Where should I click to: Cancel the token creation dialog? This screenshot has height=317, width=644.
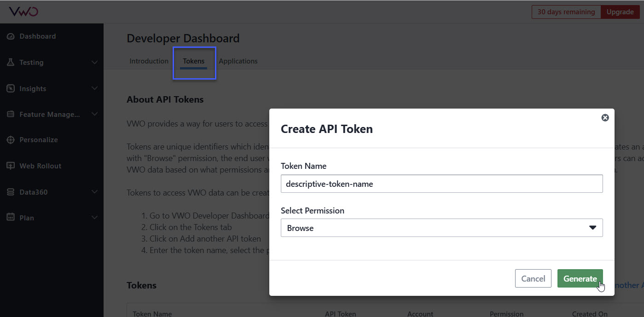pos(533,278)
